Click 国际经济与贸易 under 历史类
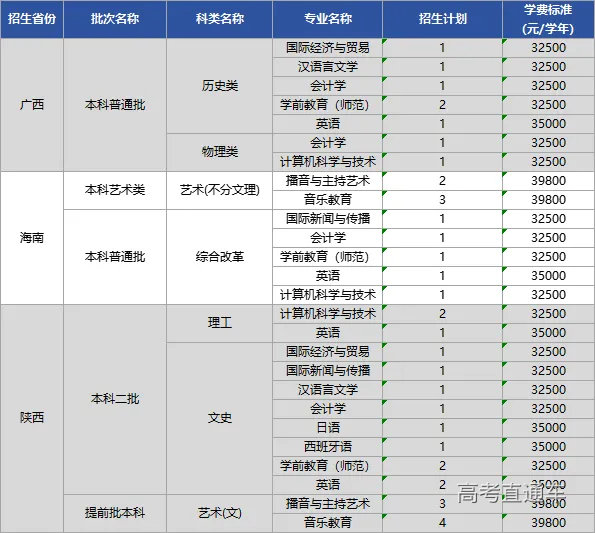This screenshot has width=595, height=533. click(x=327, y=48)
